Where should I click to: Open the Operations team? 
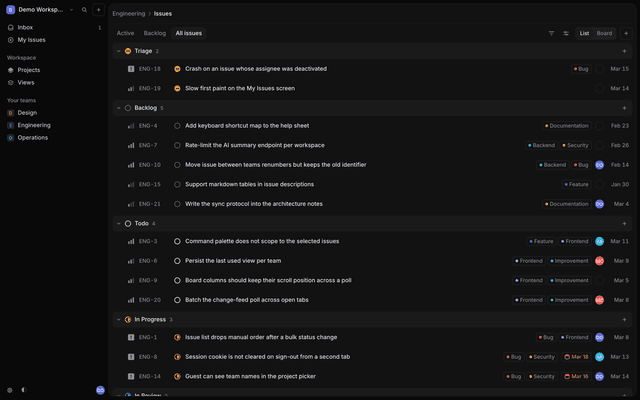(x=54, y=138)
